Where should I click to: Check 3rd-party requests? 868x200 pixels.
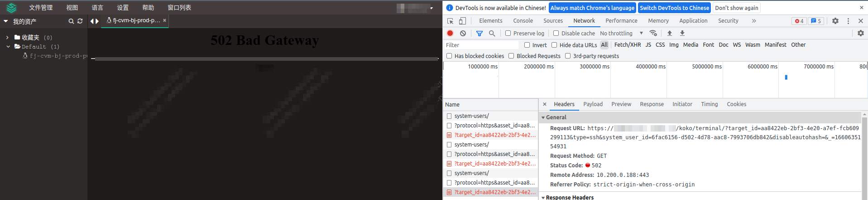point(568,56)
